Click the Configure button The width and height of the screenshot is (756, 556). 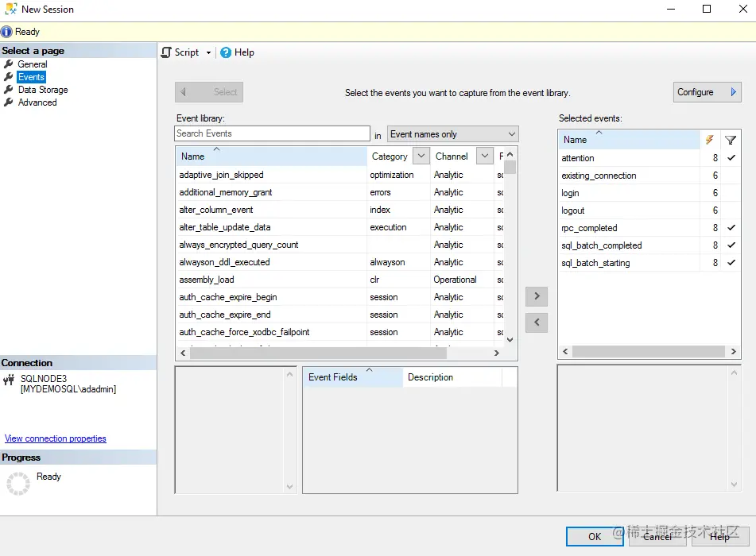pyautogui.click(x=707, y=92)
